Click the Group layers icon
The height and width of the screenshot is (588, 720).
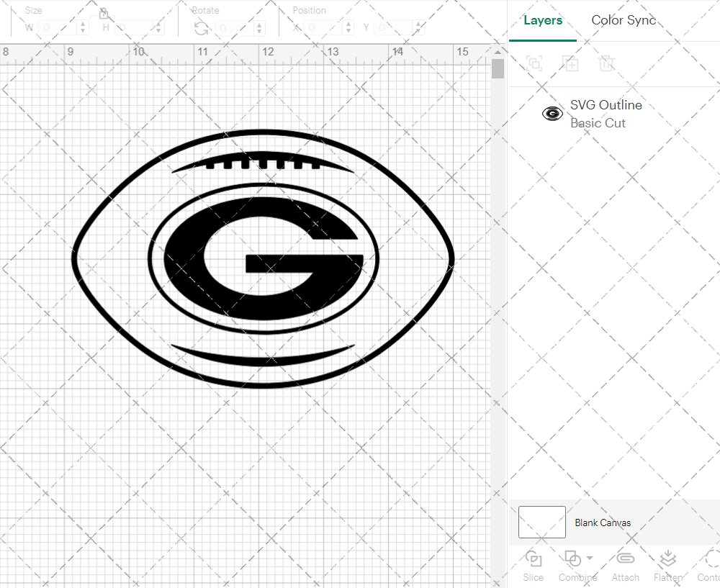(x=534, y=63)
